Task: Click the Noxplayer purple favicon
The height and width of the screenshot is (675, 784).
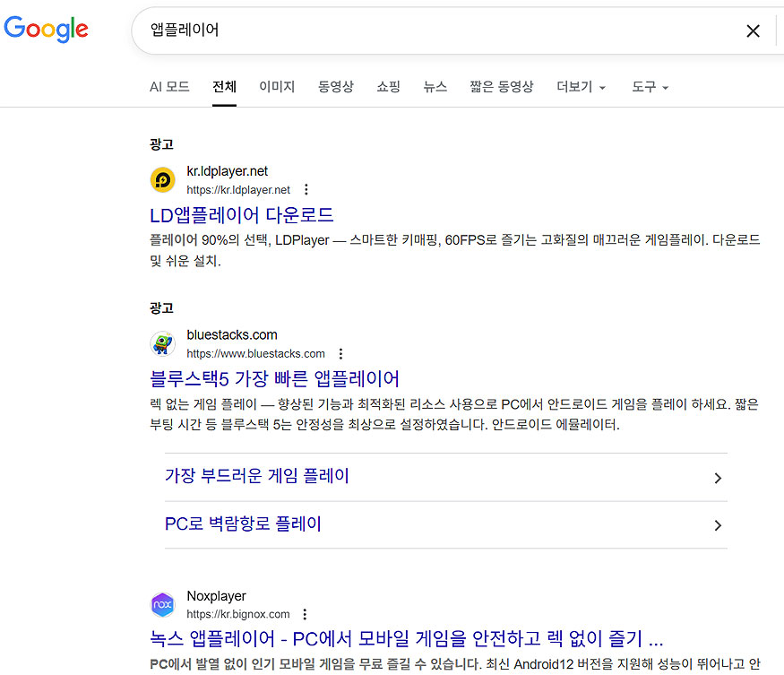Action: click(162, 605)
